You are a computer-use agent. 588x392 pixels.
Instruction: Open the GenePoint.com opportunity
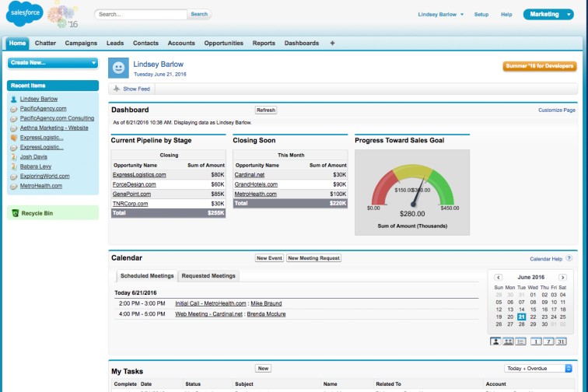point(131,194)
